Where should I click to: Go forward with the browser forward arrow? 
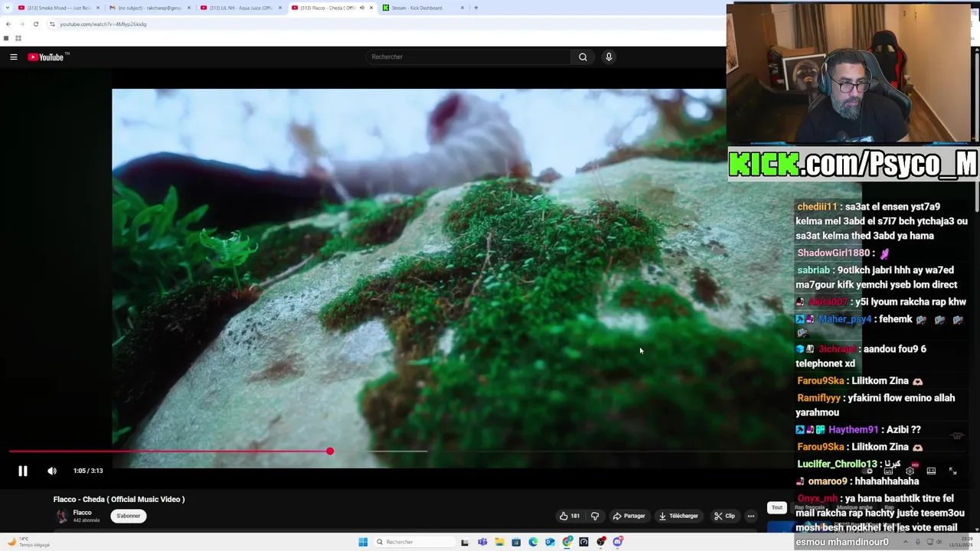[x=21, y=24]
